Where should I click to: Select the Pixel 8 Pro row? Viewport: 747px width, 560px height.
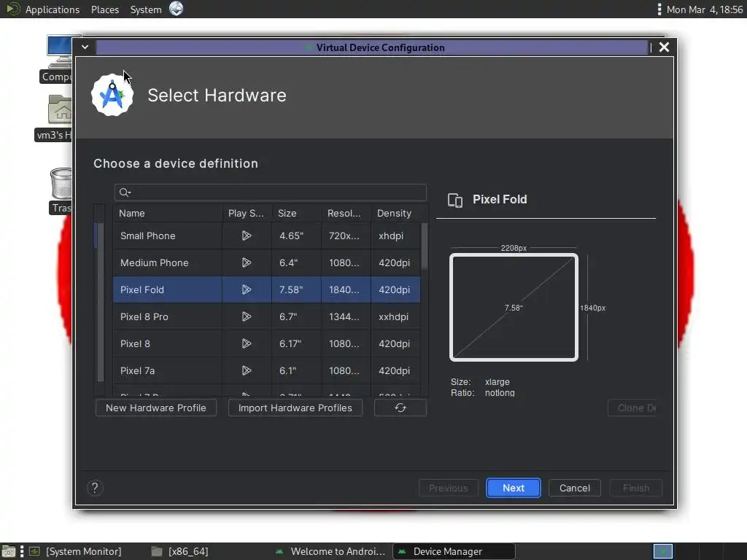pyautogui.click(x=267, y=316)
